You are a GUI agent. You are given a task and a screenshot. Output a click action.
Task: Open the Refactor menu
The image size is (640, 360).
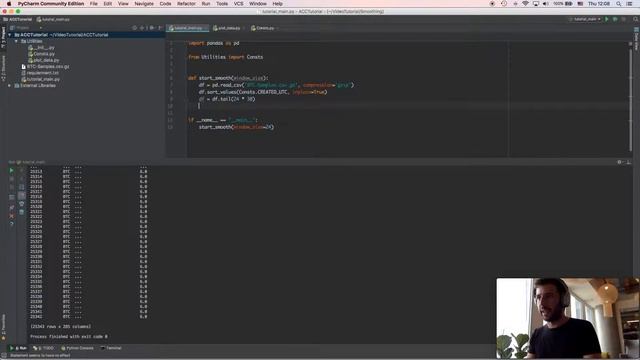click(186, 4)
